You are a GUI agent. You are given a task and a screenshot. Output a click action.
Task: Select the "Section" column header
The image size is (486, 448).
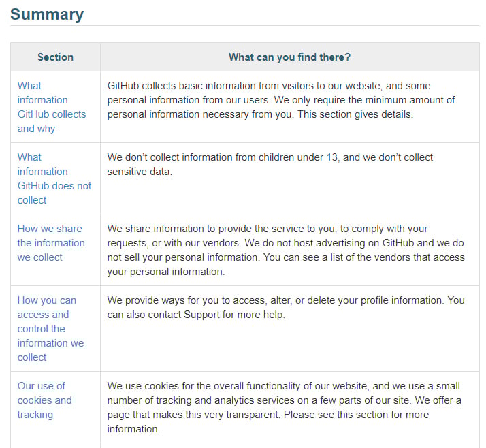coord(56,57)
